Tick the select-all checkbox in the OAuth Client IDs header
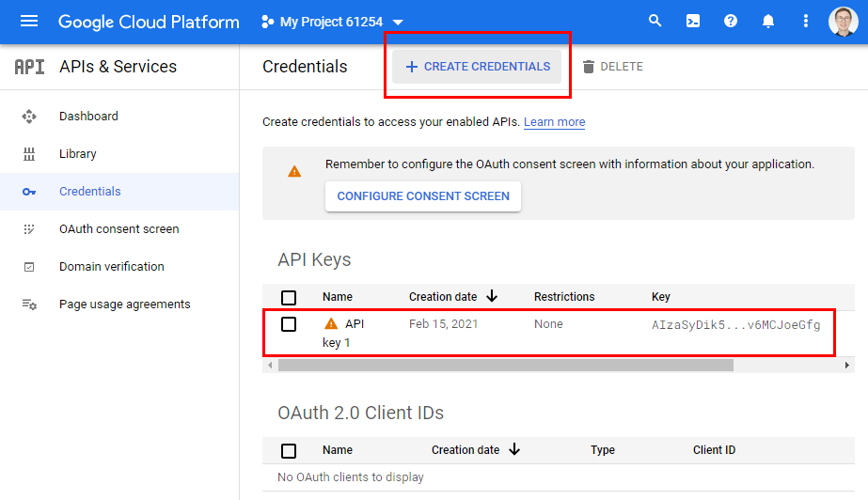Screen dimensions: 868x500 [289, 451]
